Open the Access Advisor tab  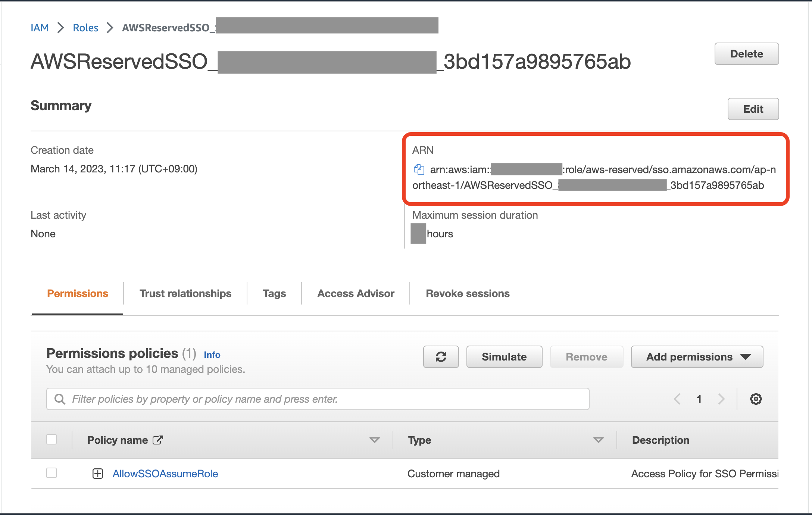click(x=355, y=293)
